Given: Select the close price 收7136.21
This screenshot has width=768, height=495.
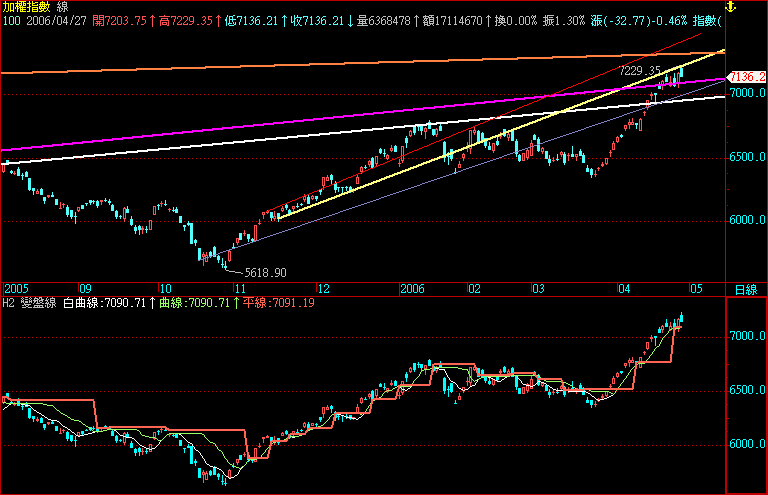Looking at the screenshot, I should (x=316, y=21).
